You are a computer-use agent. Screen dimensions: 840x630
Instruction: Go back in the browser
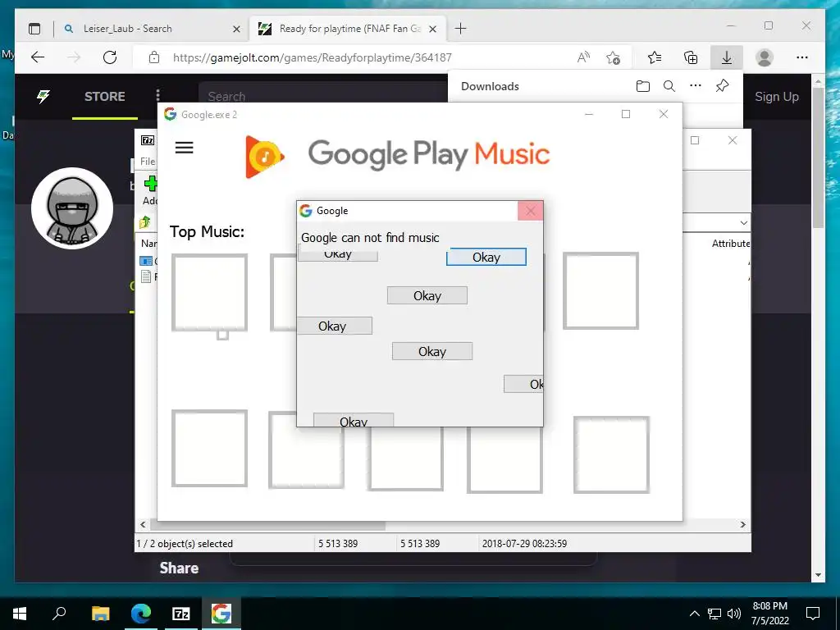click(x=38, y=57)
